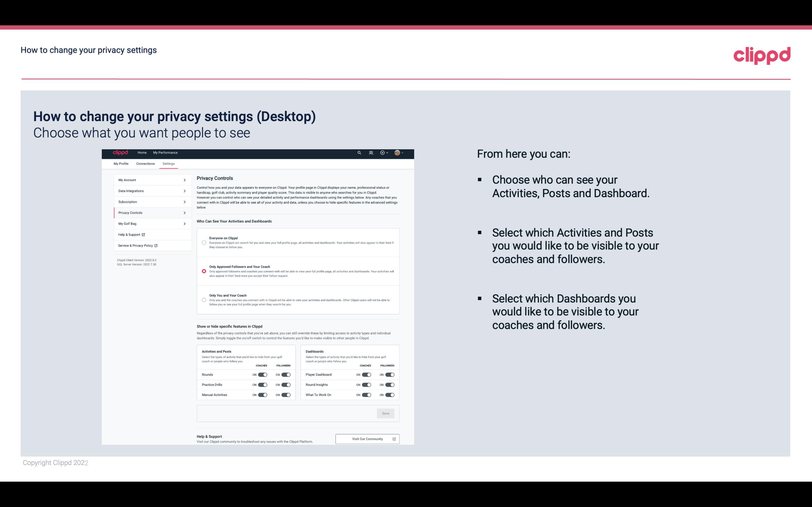Click the search icon in top nav
This screenshot has width=812, height=507.
coord(358,153)
